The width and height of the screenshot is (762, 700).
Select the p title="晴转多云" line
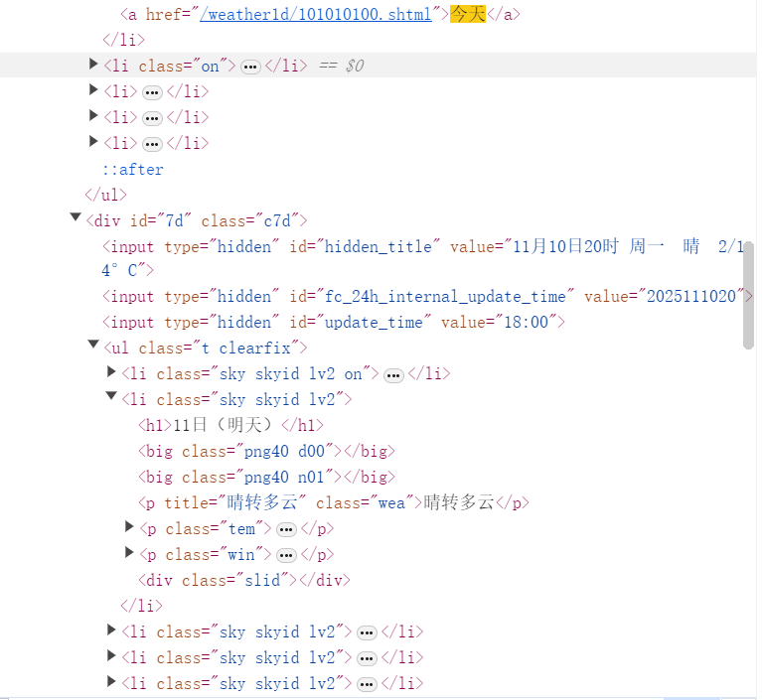334,502
